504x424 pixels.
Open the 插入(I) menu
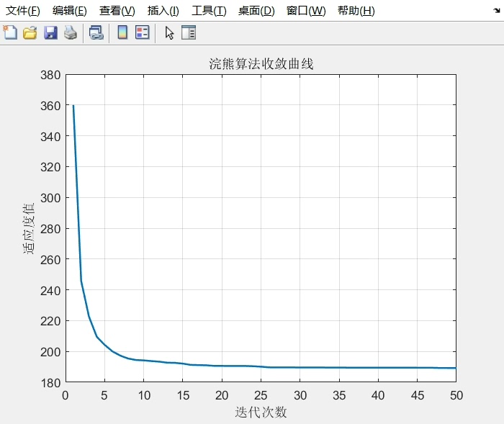(x=163, y=11)
